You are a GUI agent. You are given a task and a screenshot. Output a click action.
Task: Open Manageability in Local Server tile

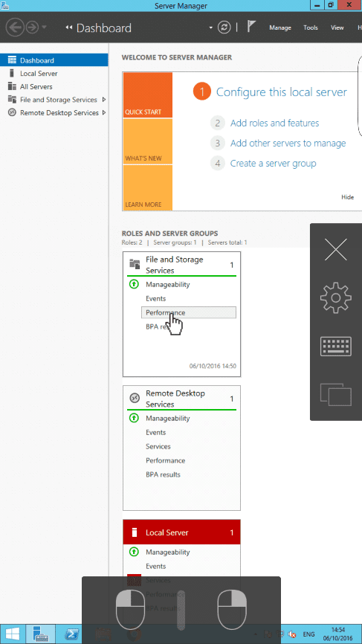167,552
